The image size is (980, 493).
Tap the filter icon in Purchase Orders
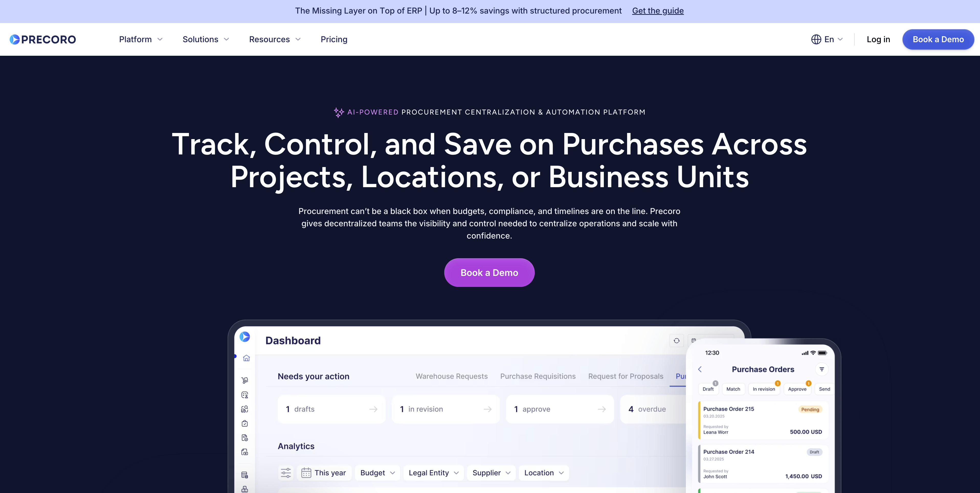(822, 369)
